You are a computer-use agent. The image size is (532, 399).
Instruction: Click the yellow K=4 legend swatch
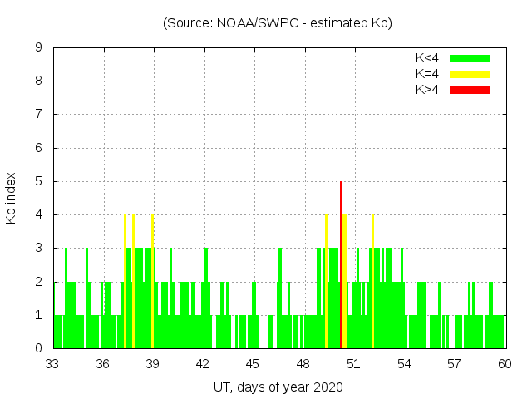coord(470,74)
